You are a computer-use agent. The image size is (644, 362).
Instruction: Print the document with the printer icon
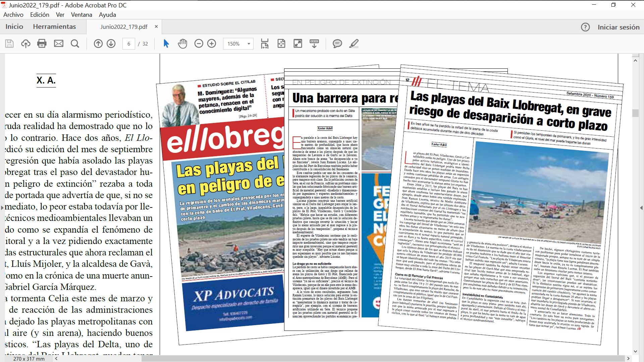point(42,44)
